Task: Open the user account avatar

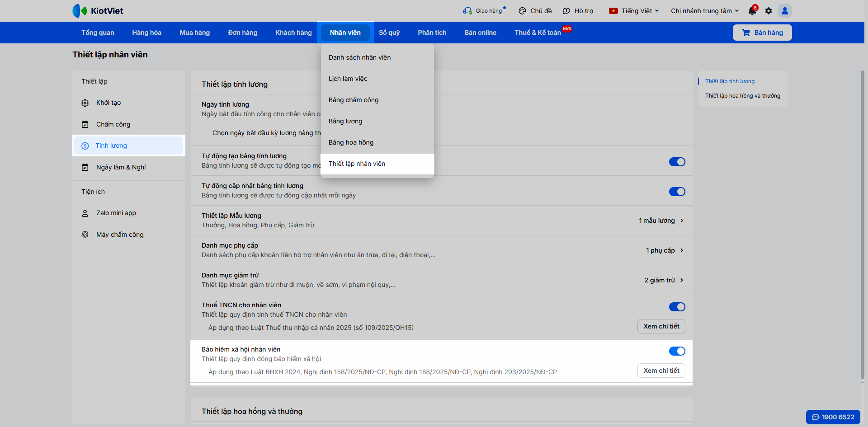Action: coord(785,11)
